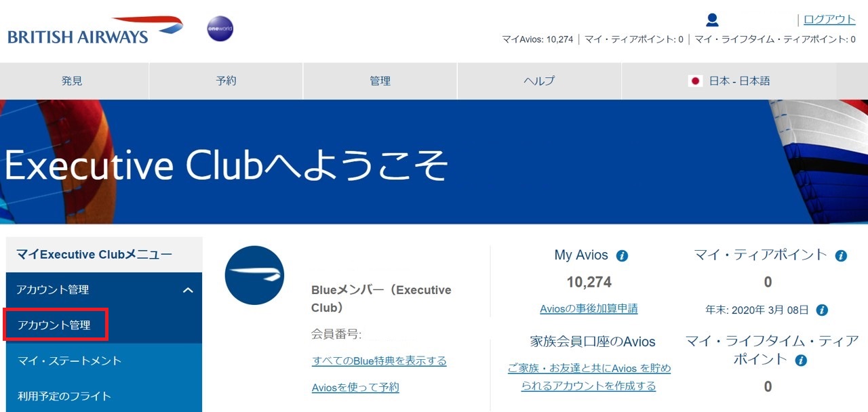The height and width of the screenshot is (412, 868).
Task: Click the user profile icon
Action: pyautogui.click(x=712, y=20)
